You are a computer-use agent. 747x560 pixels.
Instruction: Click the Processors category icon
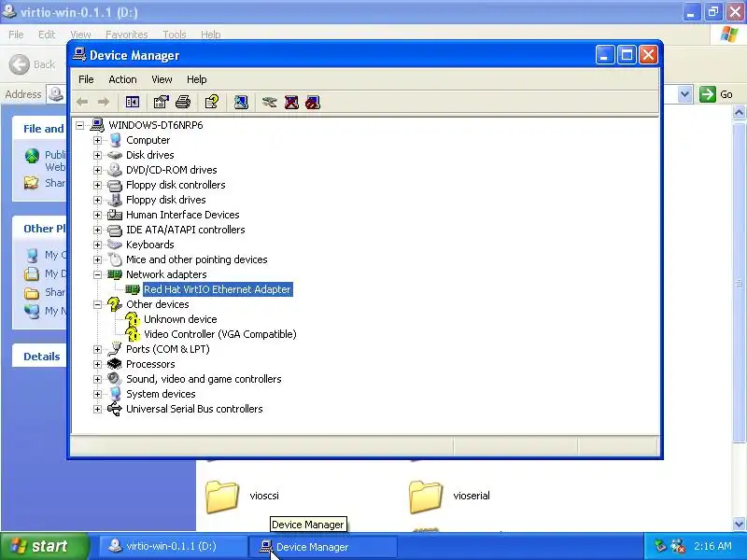[x=114, y=364]
